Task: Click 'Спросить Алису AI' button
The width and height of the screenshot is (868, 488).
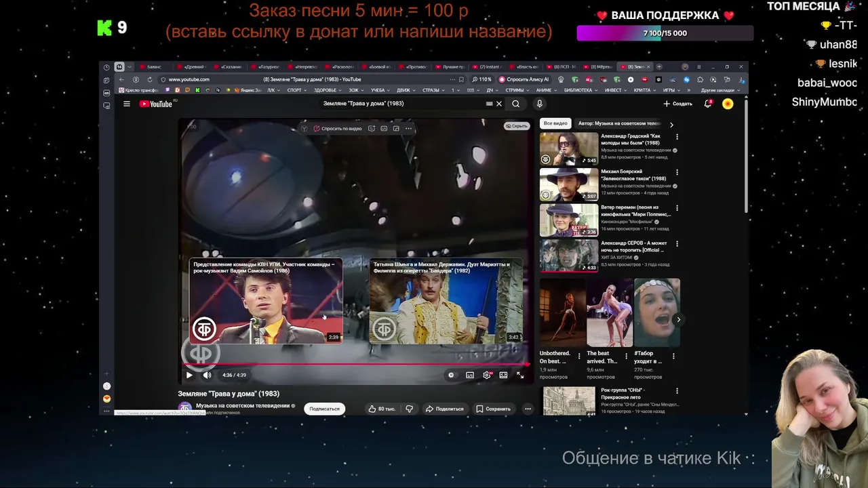Action: click(524, 79)
